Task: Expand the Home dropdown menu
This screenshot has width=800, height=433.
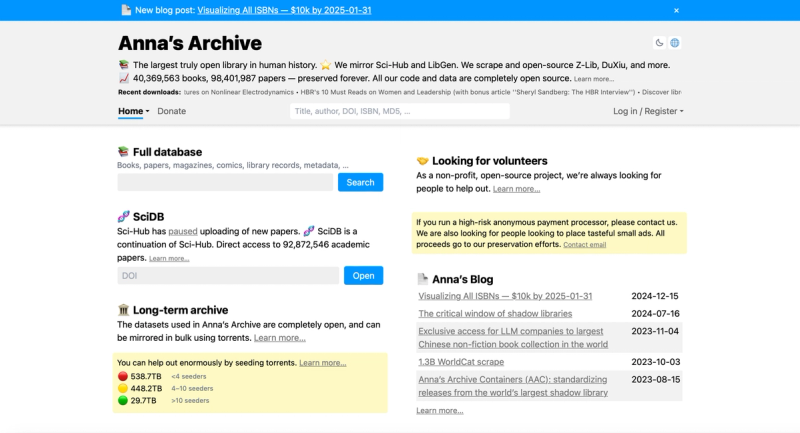Action: click(x=133, y=111)
